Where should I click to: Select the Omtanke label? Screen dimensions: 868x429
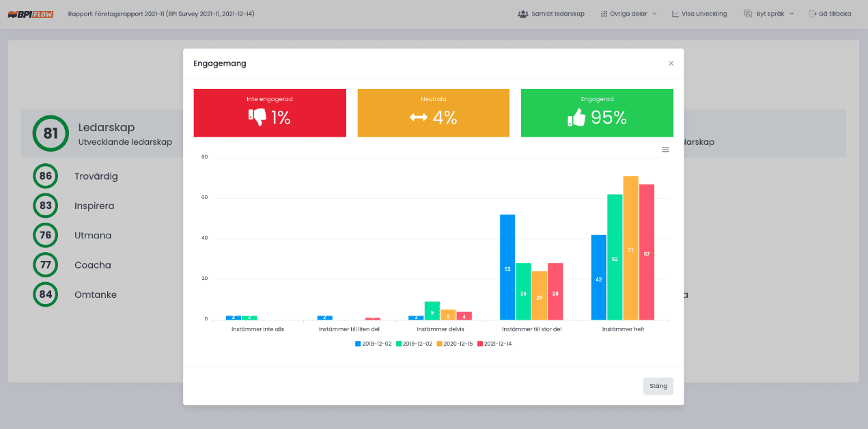96,294
